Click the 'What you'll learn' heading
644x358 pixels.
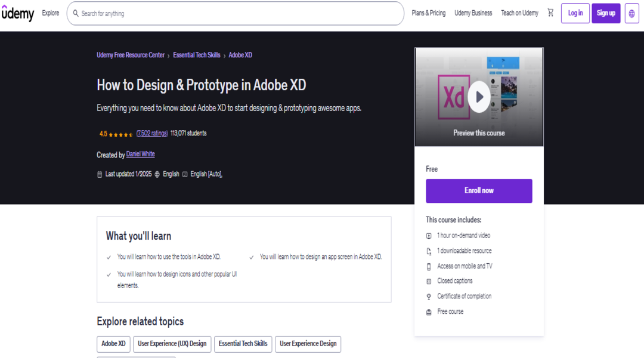pyautogui.click(x=138, y=236)
